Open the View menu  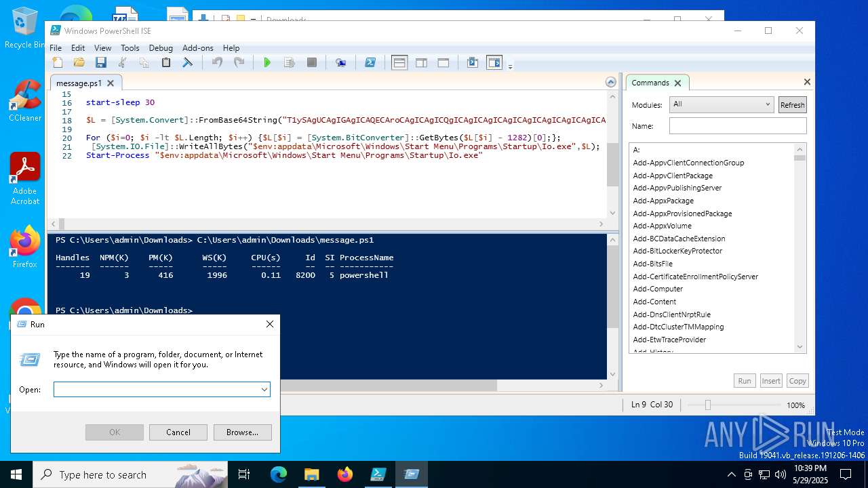click(103, 48)
